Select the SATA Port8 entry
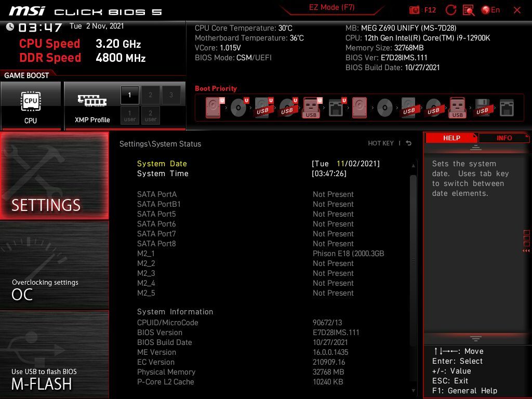 (x=156, y=243)
